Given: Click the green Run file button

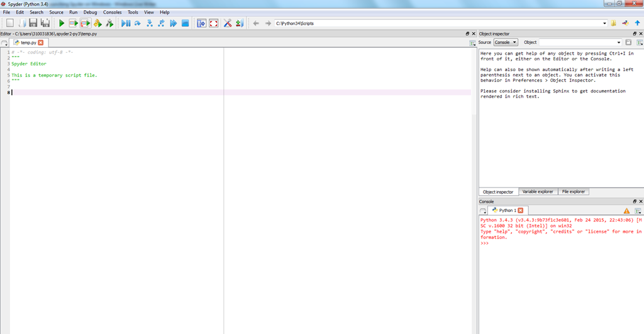Looking at the screenshot, I should click(x=62, y=23).
